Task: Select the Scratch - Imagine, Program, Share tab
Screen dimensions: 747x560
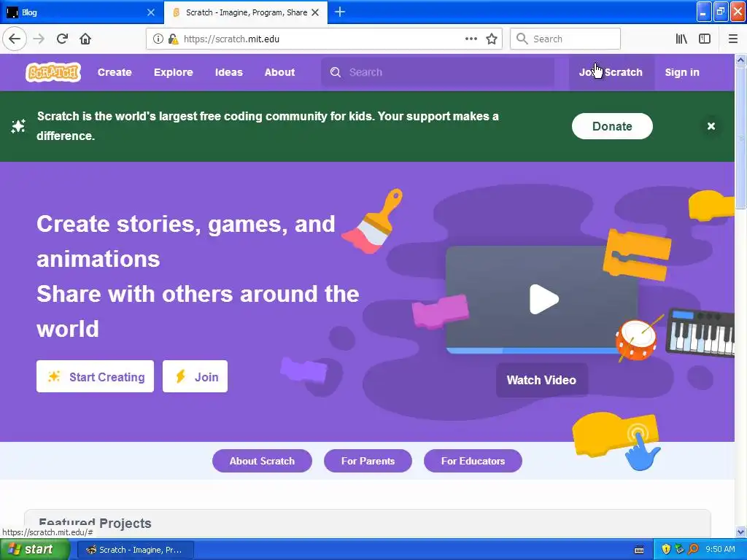Action: click(246, 12)
